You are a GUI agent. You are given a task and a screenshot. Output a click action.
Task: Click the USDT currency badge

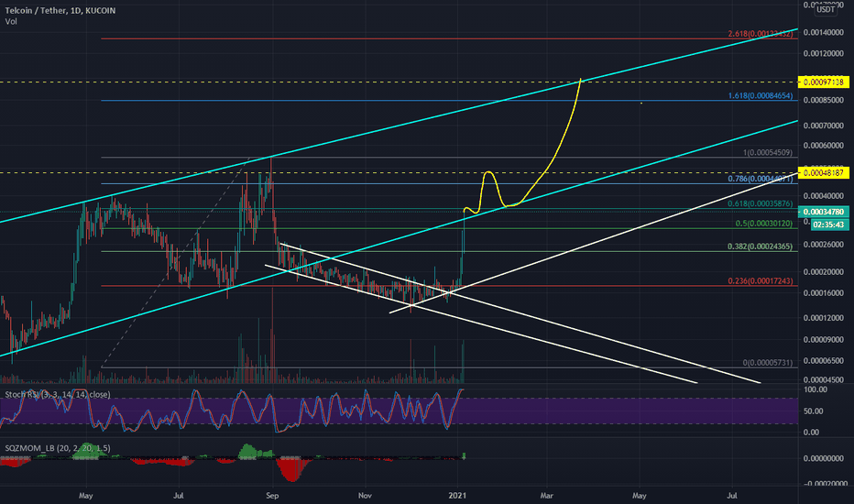[x=826, y=9]
